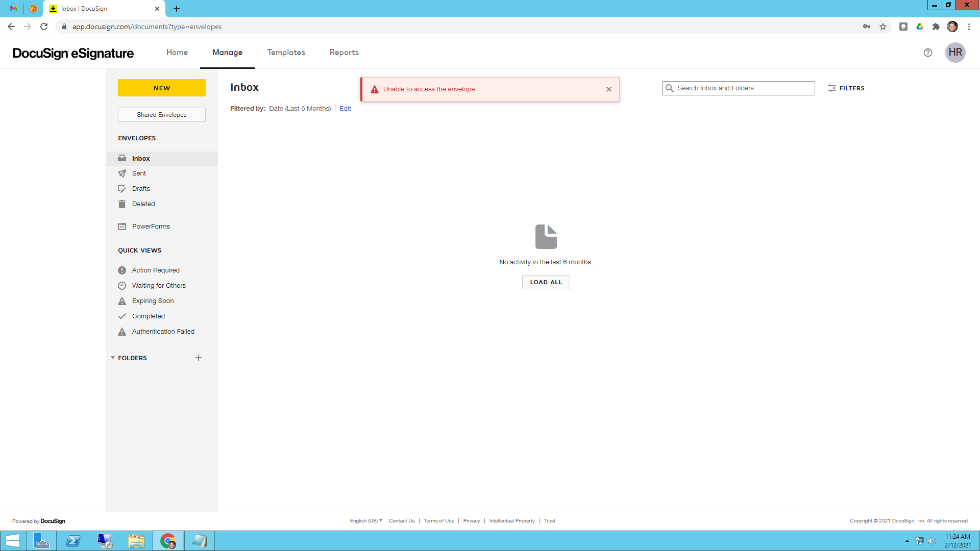The width and height of the screenshot is (980, 551).
Task: Click the Authentication Failed warning icon
Action: tap(122, 332)
